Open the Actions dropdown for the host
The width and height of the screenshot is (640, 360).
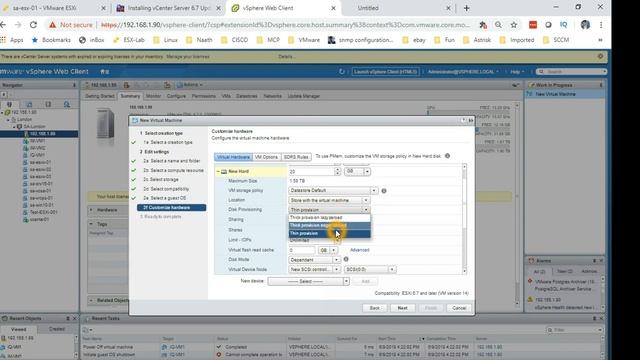(191, 85)
